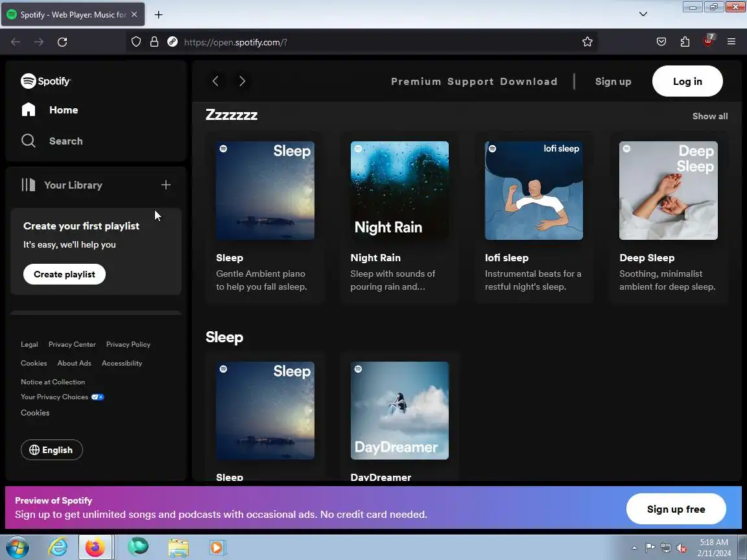Open Search via the magnifier icon
Viewport: 747px width, 560px height.
29,141
